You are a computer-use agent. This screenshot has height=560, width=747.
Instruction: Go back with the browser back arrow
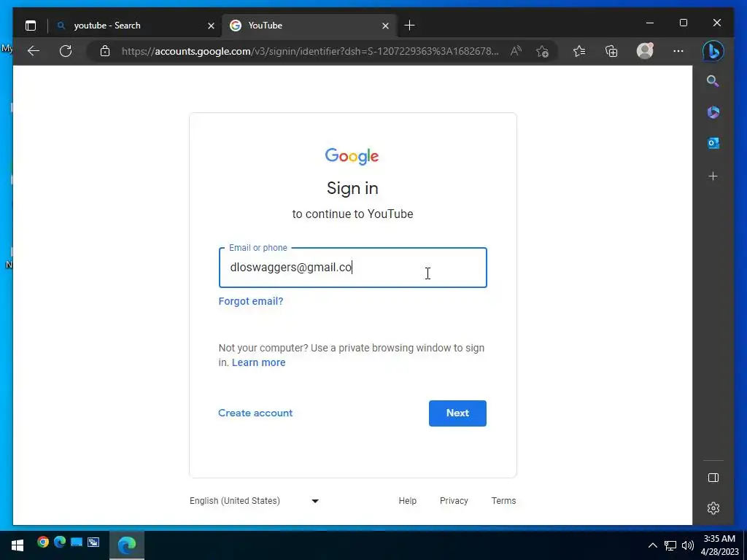[x=34, y=51]
